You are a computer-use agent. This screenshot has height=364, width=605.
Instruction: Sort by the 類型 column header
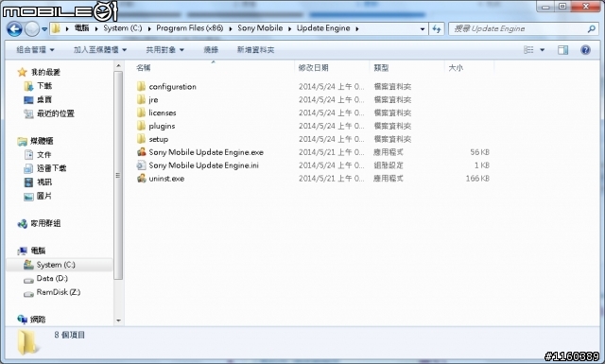[381, 68]
